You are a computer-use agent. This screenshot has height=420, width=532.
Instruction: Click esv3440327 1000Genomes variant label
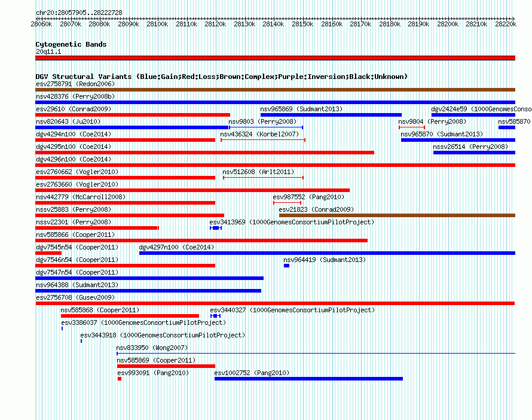pos(292,310)
